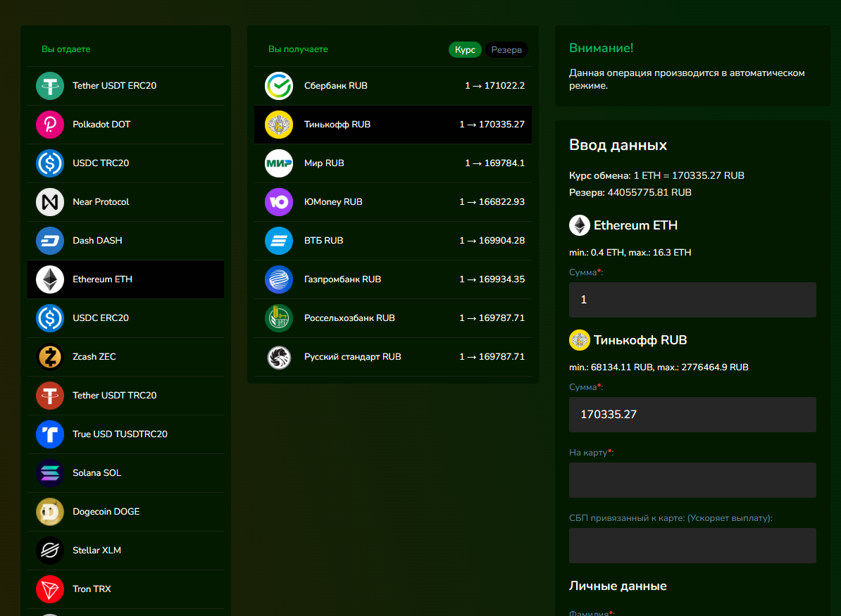This screenshot has width=841, height=616.
Task: Select the Россельхозбанк RUB row label
Action: coord(349,318)
